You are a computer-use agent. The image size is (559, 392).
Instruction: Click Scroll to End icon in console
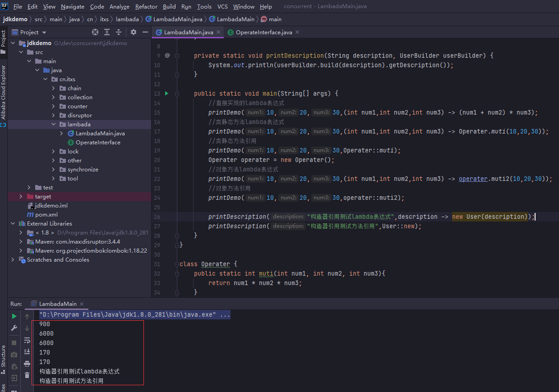(27, 351)
